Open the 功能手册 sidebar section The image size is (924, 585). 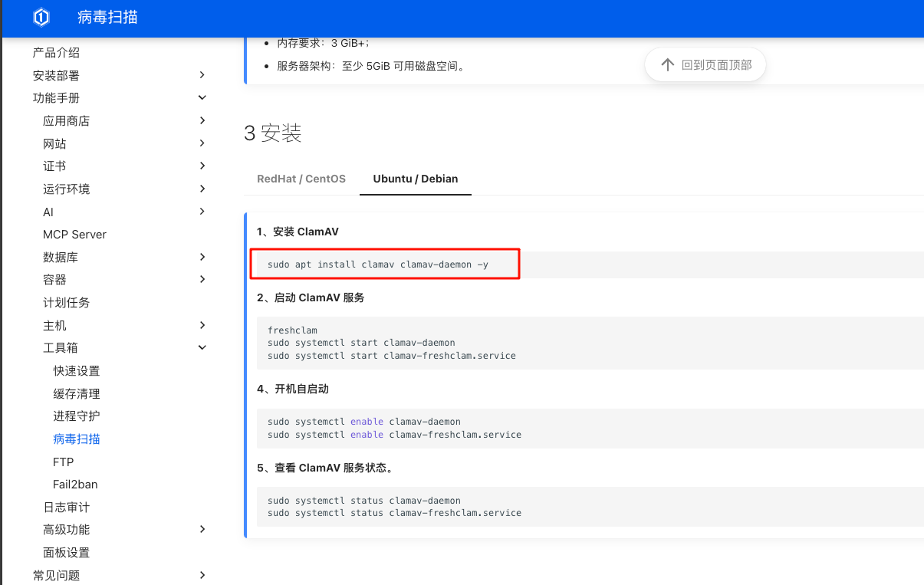click(56, 98)
